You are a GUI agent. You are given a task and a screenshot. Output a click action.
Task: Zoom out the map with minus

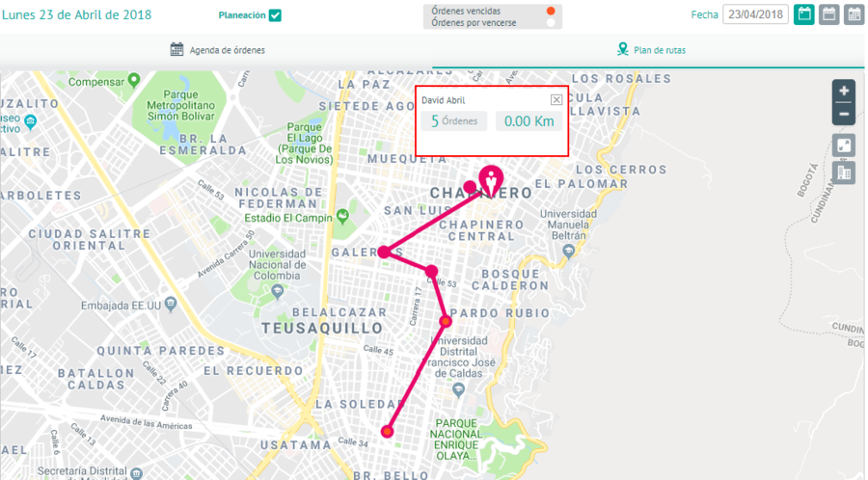(844, 114)
